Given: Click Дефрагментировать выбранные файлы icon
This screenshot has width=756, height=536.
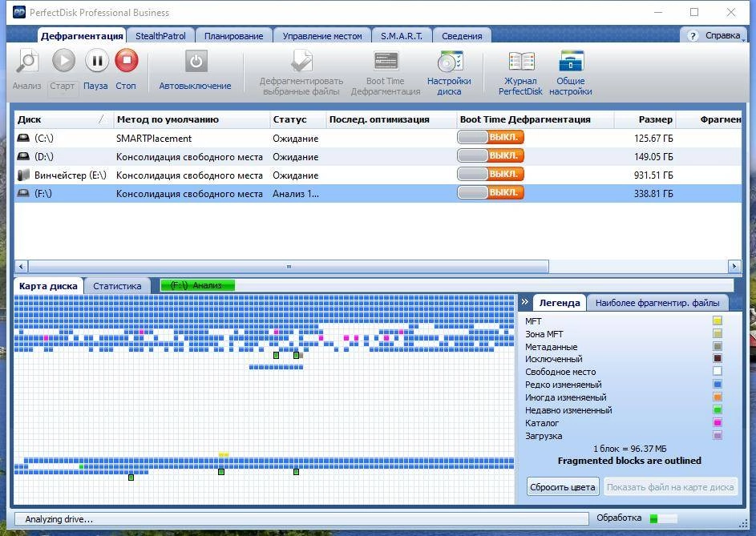Looking at the screenshot, I should (x=301, y=62).
